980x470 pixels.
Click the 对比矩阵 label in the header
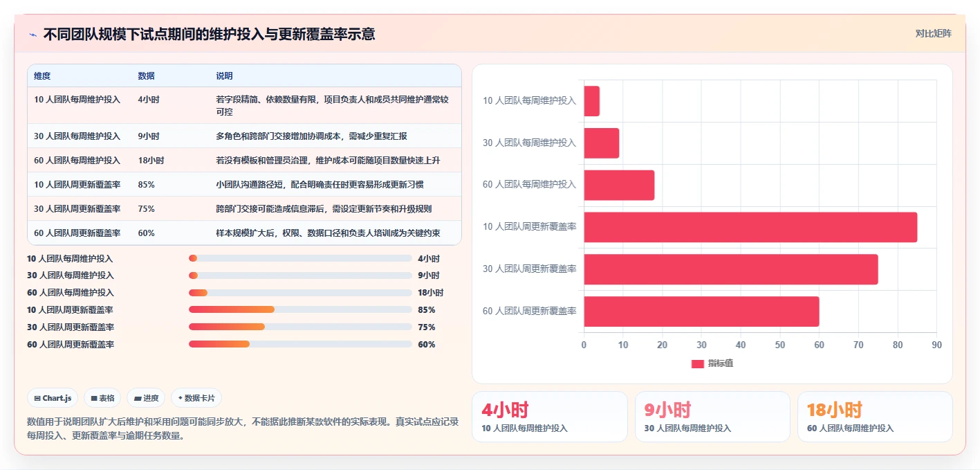pyautogui.click(x=933, y=33)
